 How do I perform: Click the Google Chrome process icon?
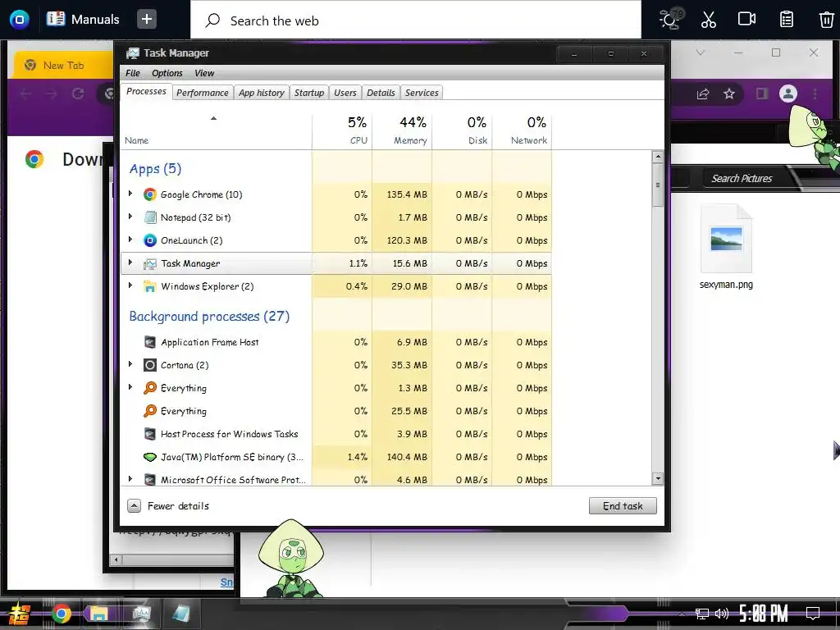pos(150,194)
